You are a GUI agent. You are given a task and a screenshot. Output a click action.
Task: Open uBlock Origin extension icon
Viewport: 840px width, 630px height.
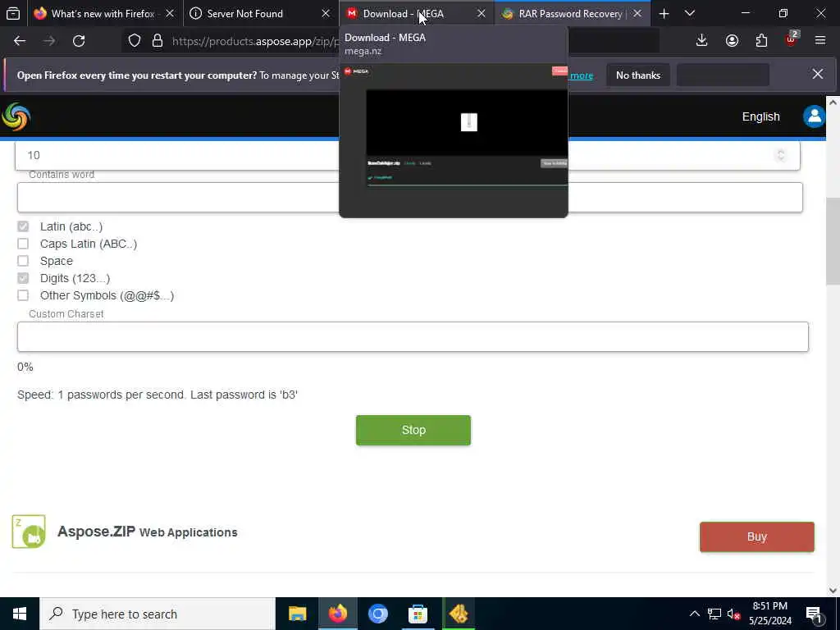pyautogui.click(x=792, y=39)
